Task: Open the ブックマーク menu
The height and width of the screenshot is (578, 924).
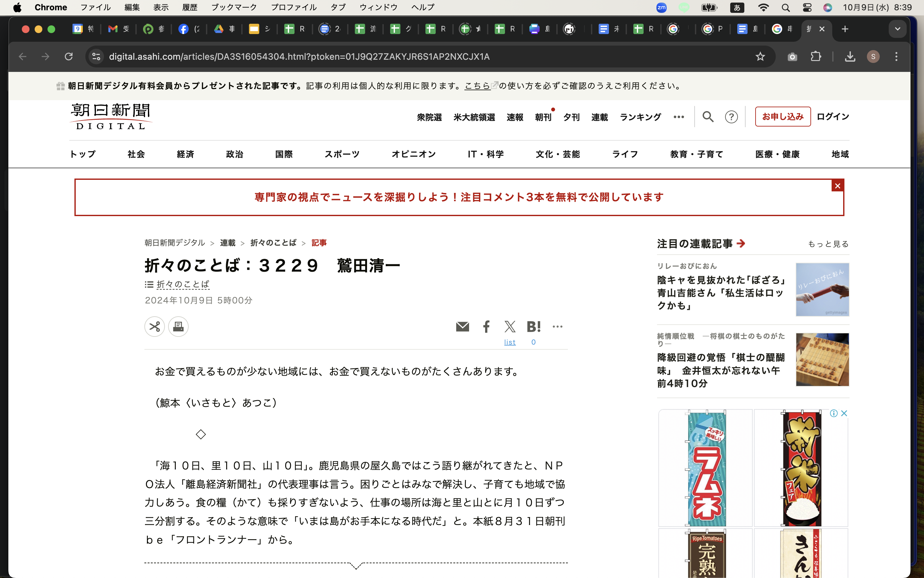Action: click(234, 8)
